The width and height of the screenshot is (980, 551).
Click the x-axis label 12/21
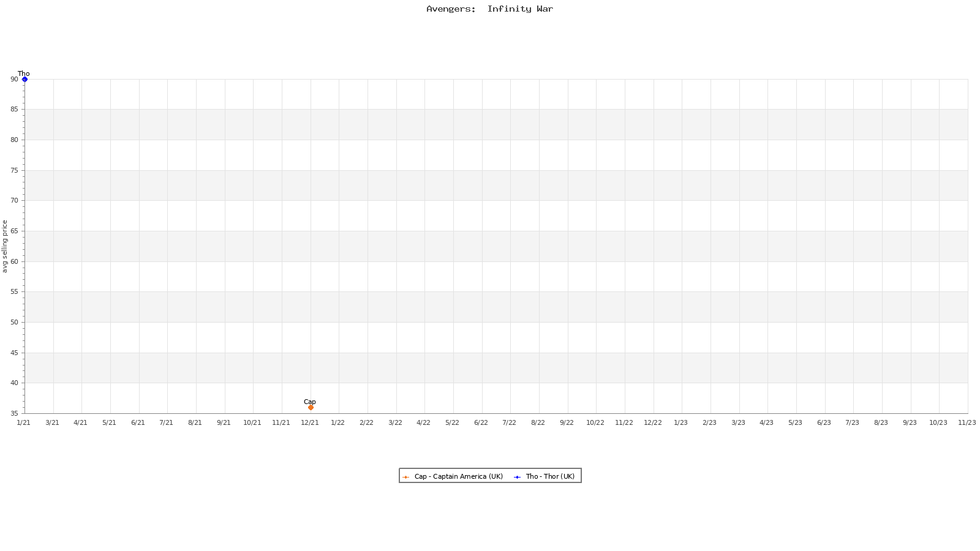(310, 422)
